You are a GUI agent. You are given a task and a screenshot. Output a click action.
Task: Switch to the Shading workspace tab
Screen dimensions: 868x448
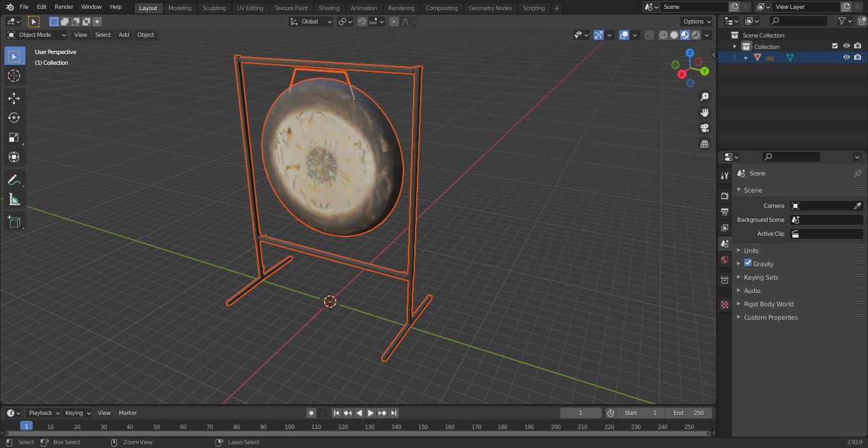(329, 8)
